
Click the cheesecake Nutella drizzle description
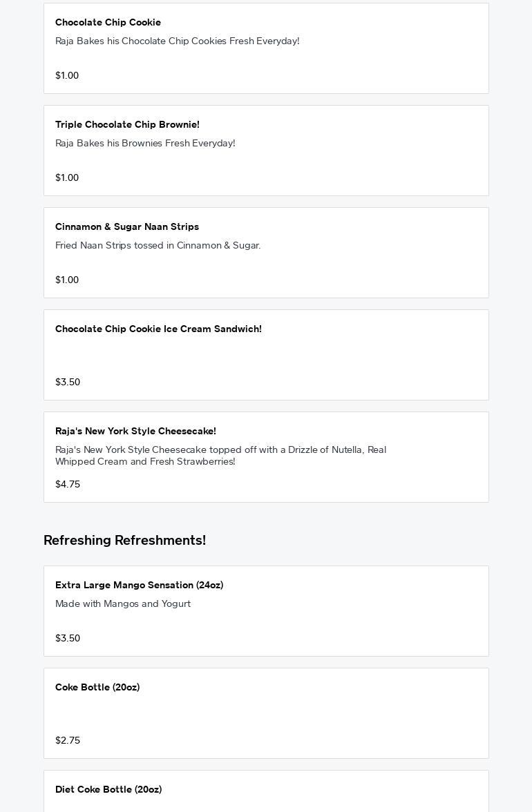click(x=220, y=456)
